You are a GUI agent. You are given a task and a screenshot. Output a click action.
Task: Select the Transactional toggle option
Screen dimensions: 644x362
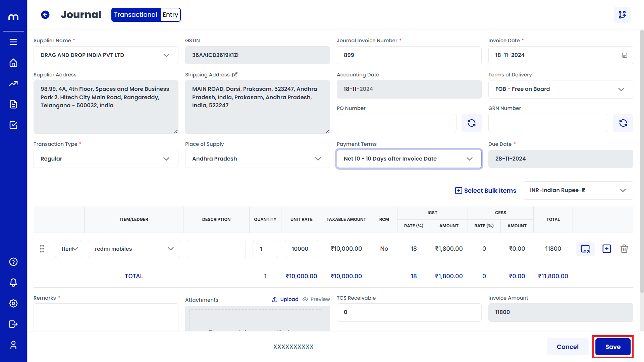(x=136, y=15)
